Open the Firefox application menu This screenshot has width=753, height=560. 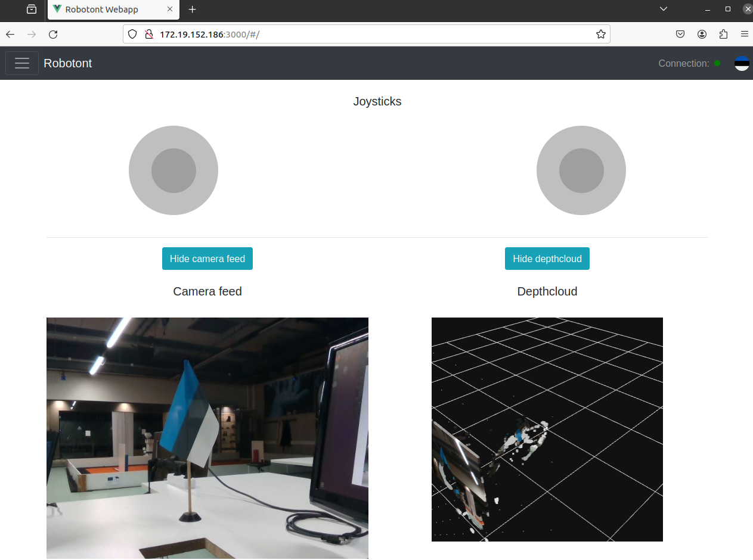(744, 35)
